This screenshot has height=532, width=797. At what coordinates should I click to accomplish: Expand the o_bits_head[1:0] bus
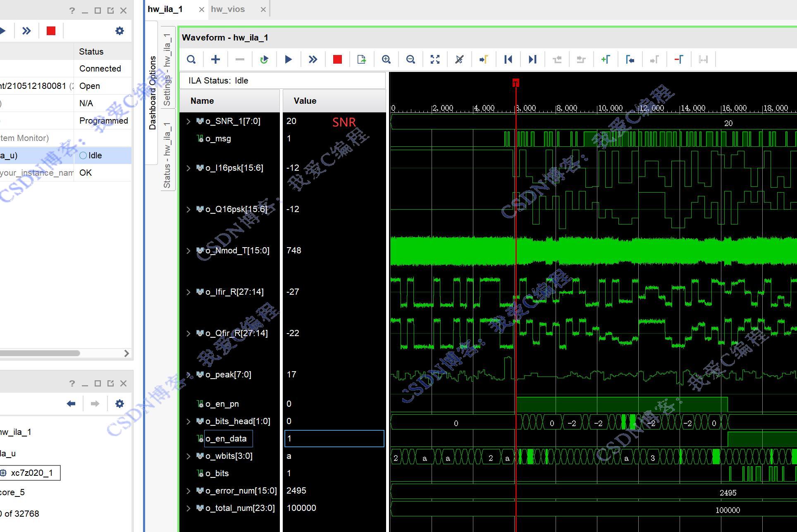(189, 421)
